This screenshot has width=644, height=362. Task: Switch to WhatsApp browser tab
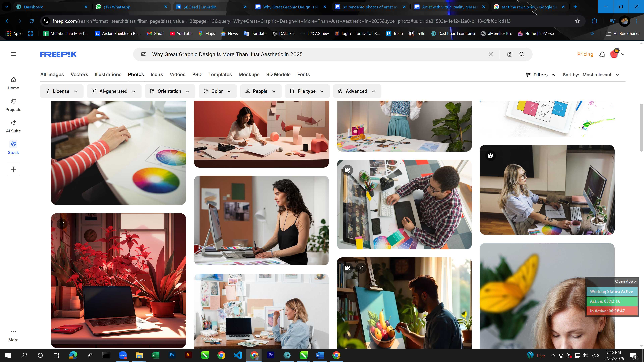[x=132, y=7]
